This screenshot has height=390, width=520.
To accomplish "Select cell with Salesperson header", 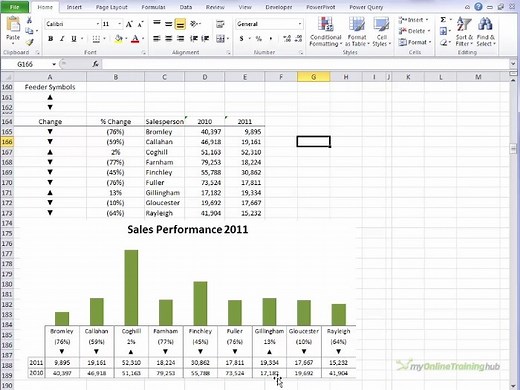I will click(x=164, y=122).
